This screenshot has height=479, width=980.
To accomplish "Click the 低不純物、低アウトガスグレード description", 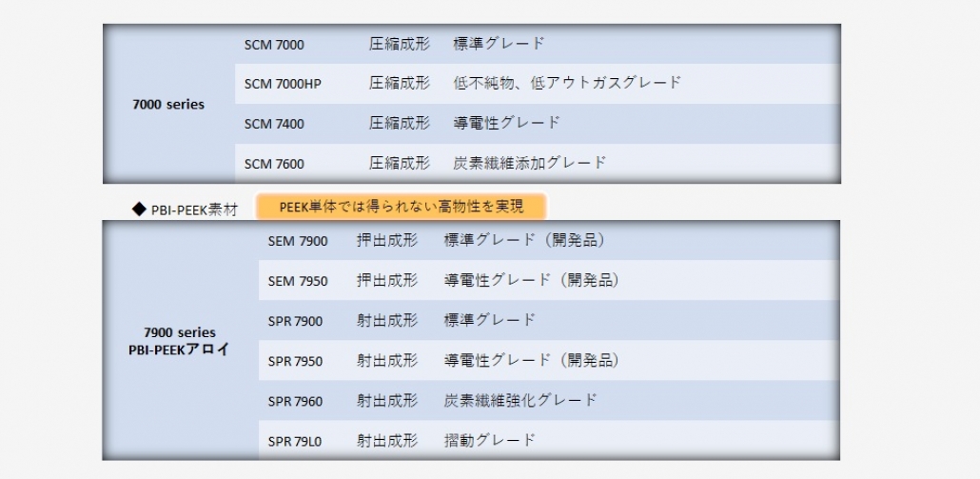I will [567, 83].
